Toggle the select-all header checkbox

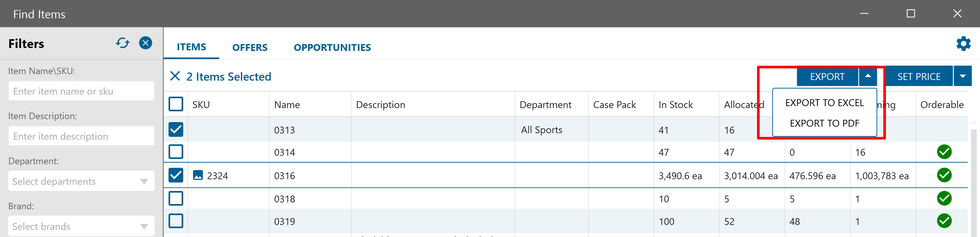176,104
